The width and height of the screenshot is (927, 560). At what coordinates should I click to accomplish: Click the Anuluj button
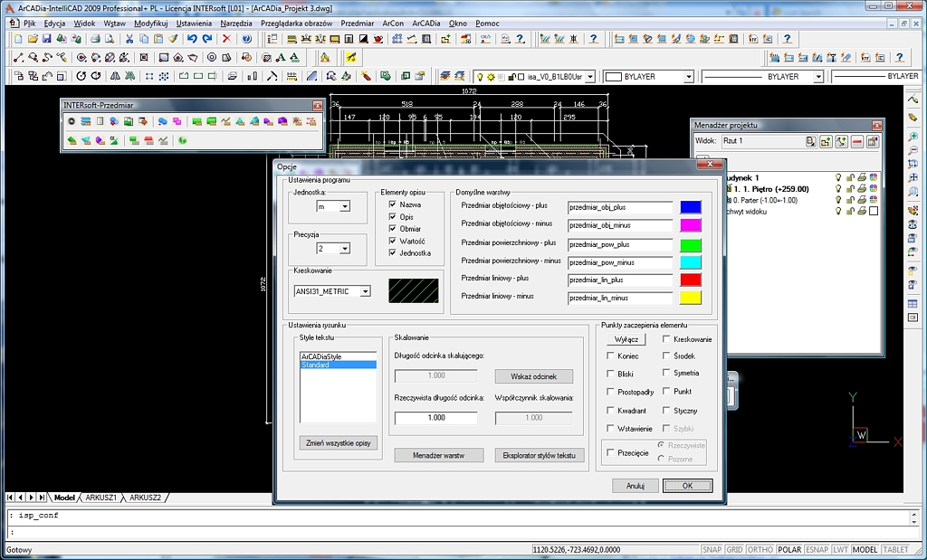point(635,486)
